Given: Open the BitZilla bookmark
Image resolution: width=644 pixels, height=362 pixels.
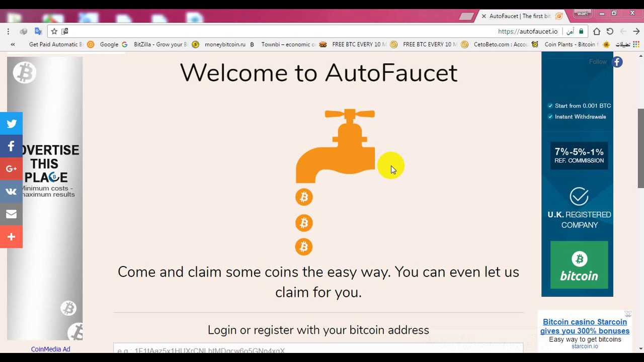Looking at the screenshot, I should coord(166,44).
